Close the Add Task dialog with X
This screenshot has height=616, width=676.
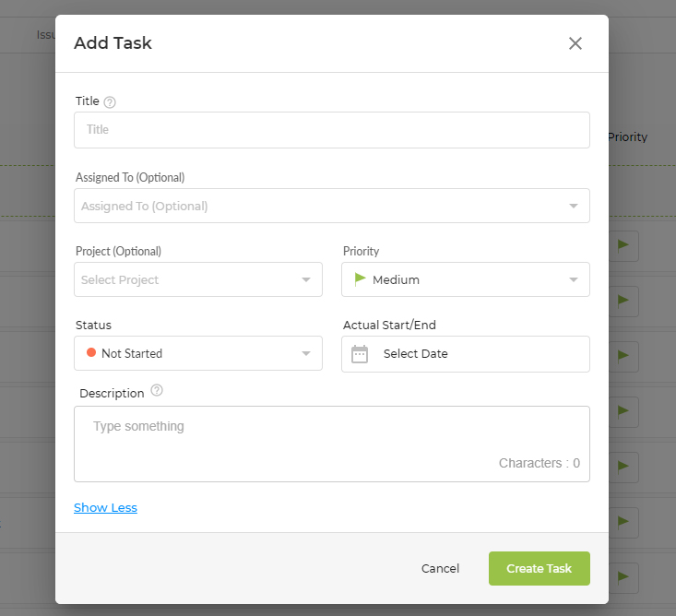click(575, 43)
